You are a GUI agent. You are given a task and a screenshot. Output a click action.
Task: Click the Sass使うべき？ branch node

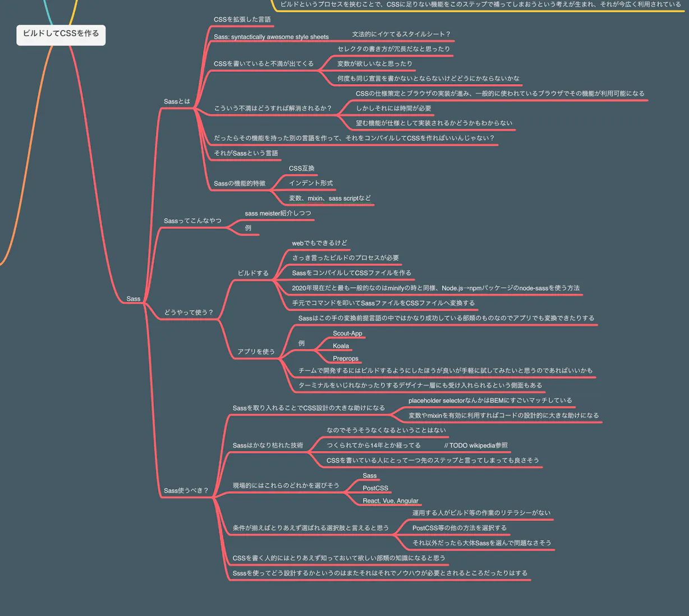pos(186,490)
